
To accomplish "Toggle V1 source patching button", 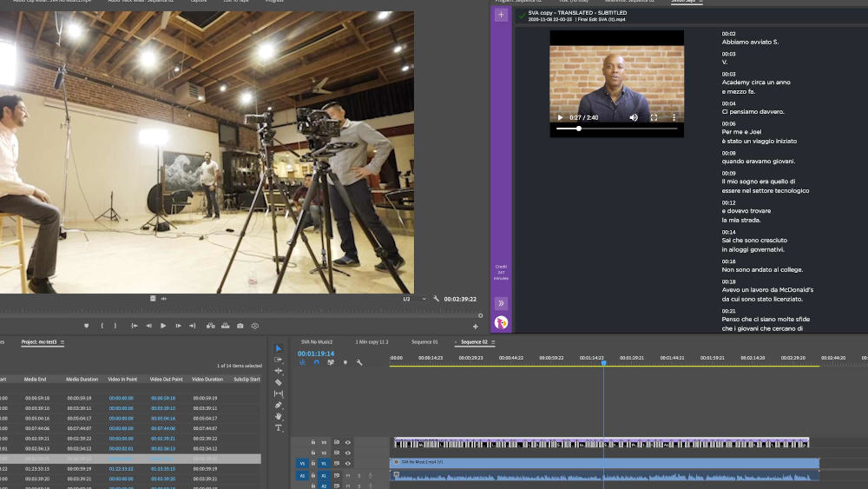I will click(302, 463).
